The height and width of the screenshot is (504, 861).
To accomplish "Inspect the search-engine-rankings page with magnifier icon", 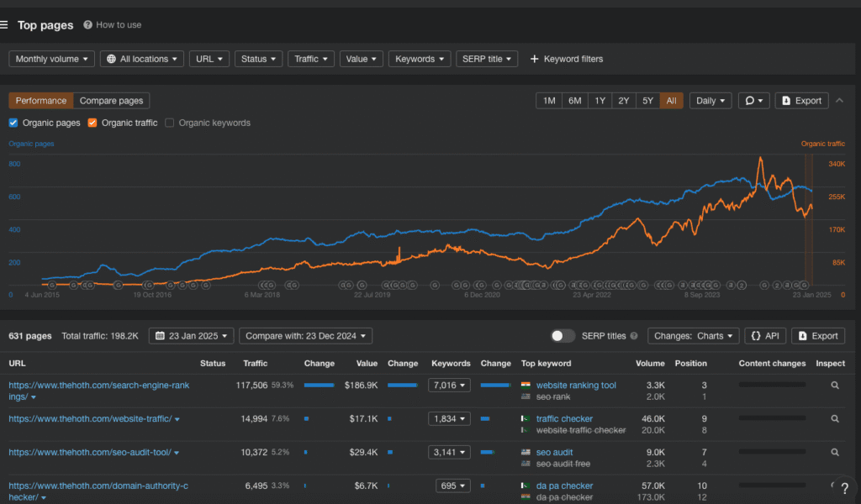I will coord(835,386).
